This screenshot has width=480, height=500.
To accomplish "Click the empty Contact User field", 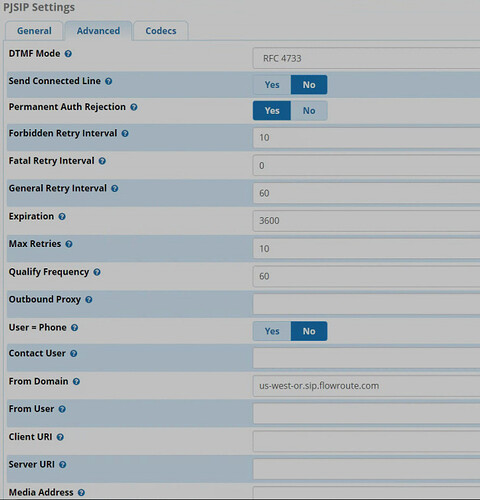I will click(366, 358).
